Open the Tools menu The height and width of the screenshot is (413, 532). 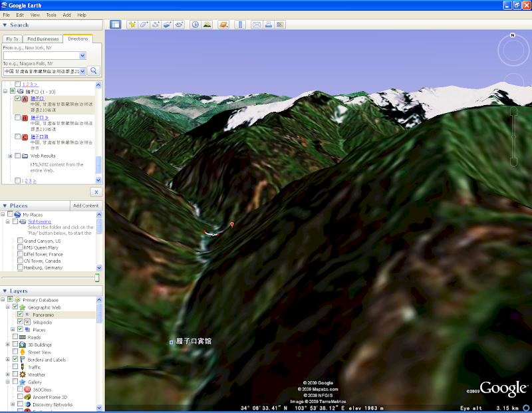tap(51, 15)
